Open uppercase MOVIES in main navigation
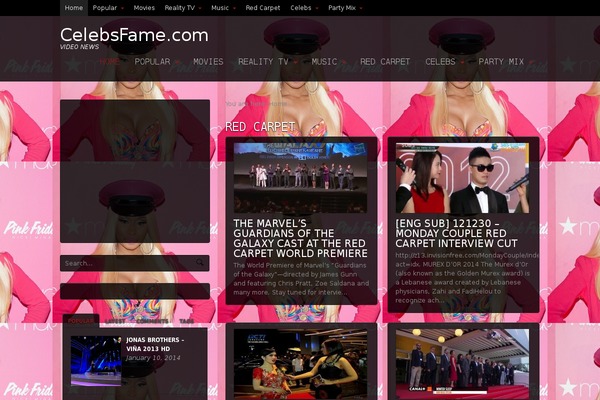The width and height of the screenshot is (600, 400). click(x=208, y=61)
